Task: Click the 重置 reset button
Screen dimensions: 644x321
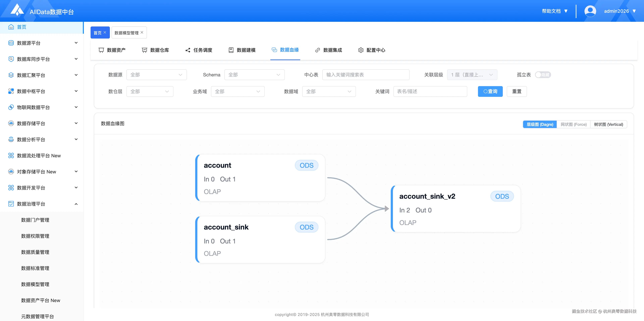Action: (517, 91)
